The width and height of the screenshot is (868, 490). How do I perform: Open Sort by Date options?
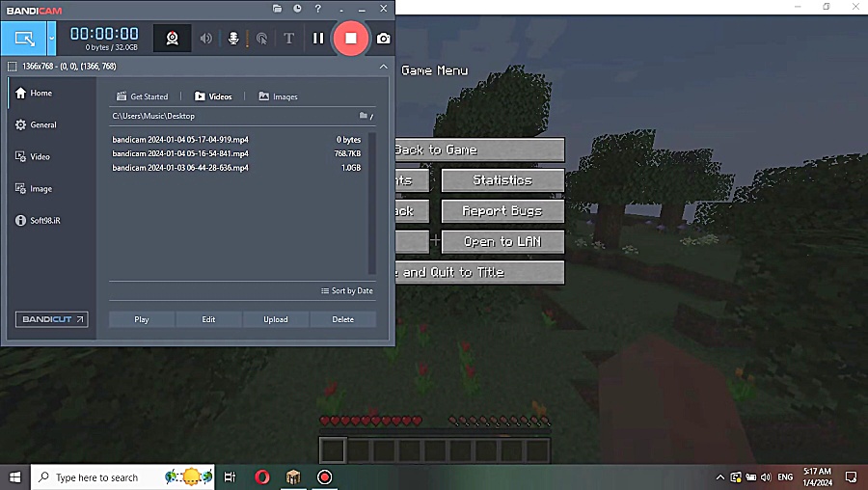tap(347, 290)
